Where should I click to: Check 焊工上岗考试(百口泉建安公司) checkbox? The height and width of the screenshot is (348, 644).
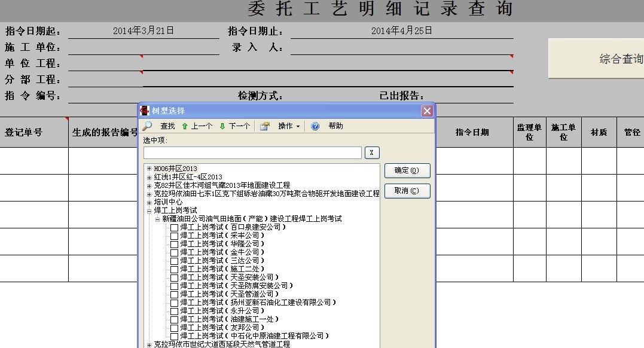point(174,227)
